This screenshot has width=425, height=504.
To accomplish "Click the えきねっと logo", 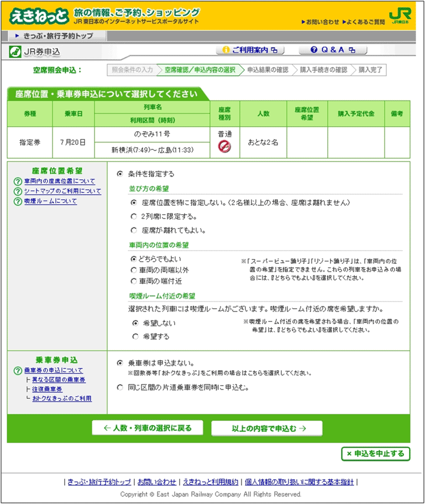I will pyautogui.click(x=39, y=15).
